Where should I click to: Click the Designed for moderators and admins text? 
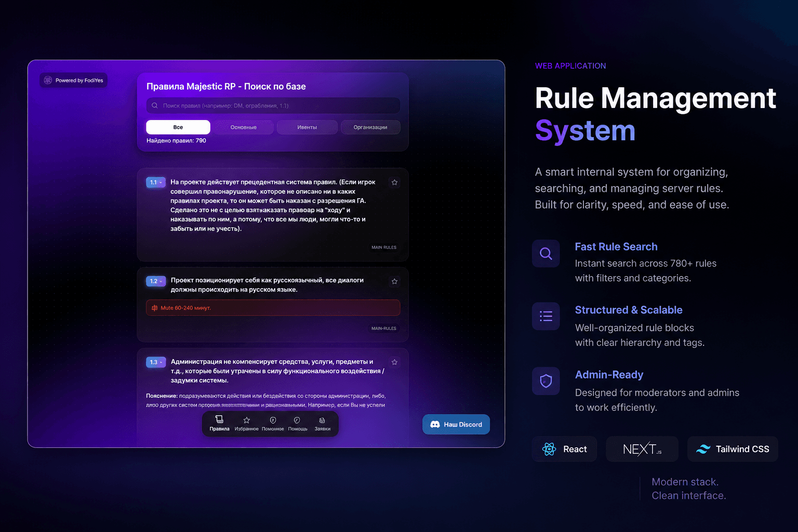click(657, 400)
